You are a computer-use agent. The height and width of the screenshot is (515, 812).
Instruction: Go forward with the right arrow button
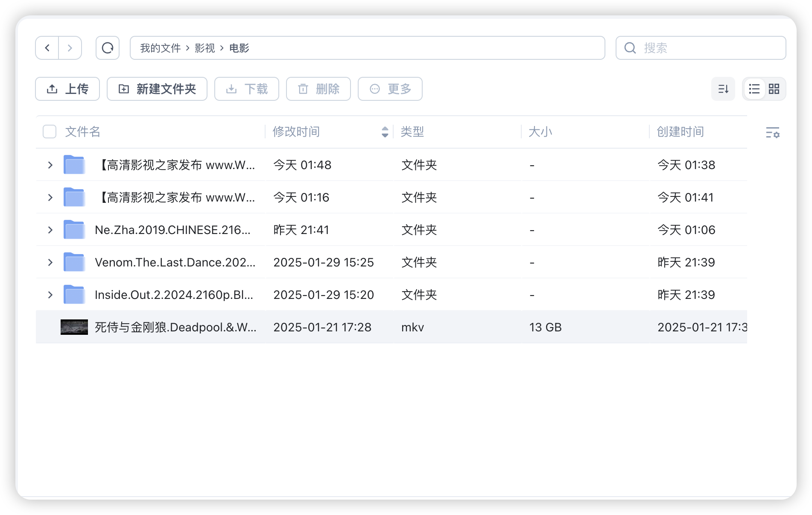click(x=70, y=48)
